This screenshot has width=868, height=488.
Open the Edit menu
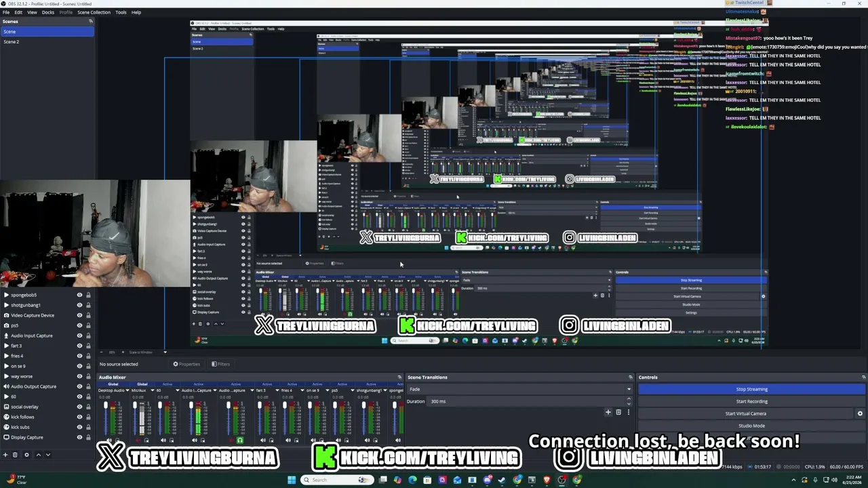point(18,12)
